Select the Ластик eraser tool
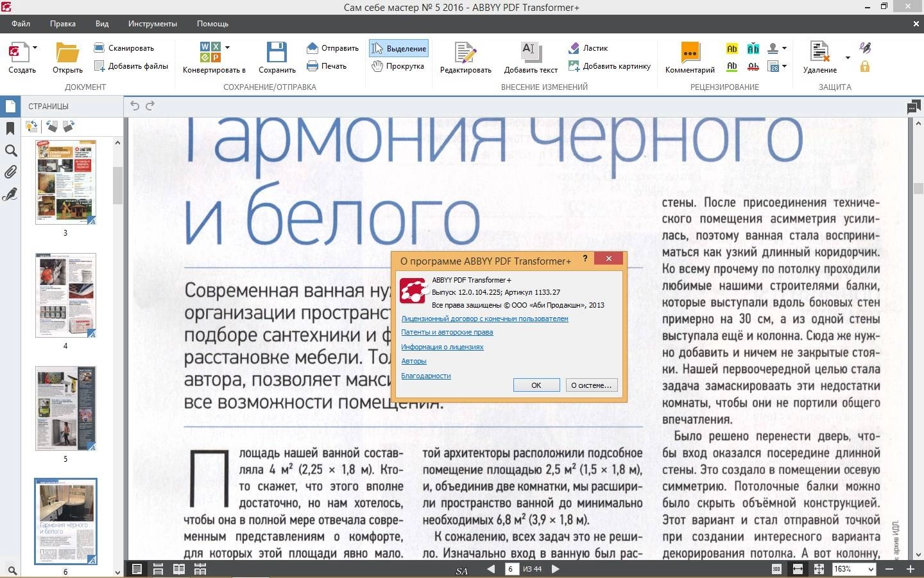924x578 pixels. 588,48
